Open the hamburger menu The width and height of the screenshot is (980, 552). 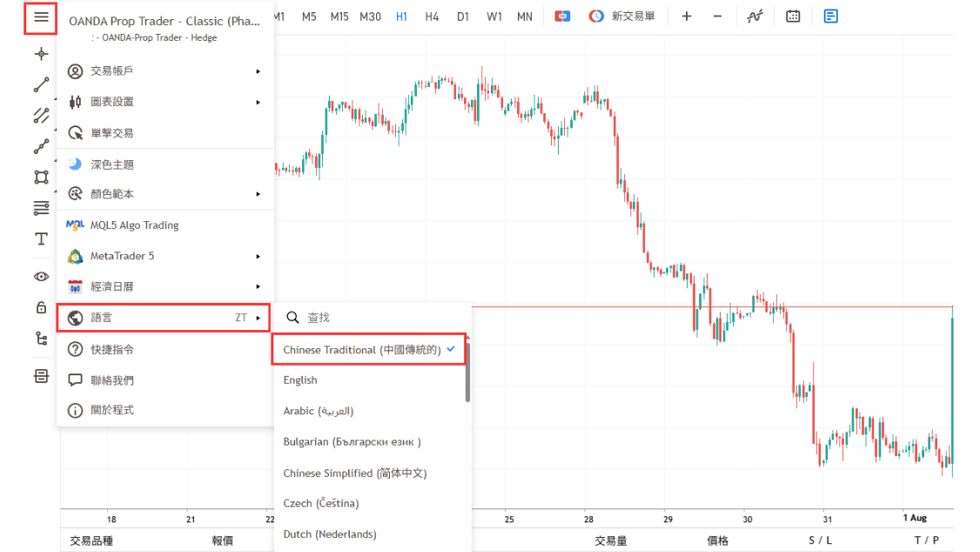(x=40, y=16)
